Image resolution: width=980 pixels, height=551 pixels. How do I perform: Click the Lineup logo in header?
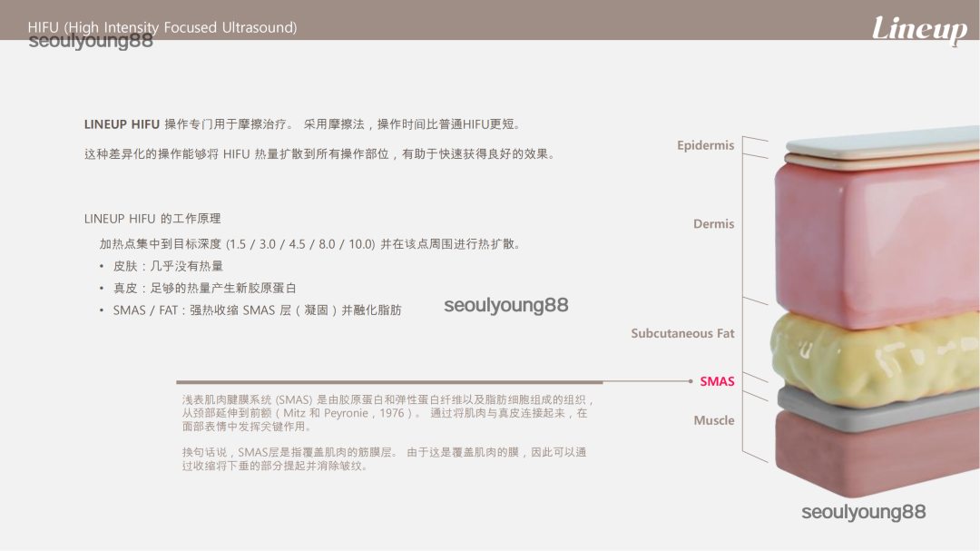[919, 30]
